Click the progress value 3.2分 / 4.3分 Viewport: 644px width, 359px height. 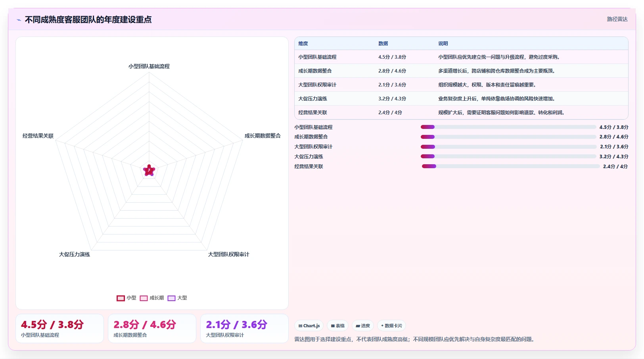click(614, 156)
